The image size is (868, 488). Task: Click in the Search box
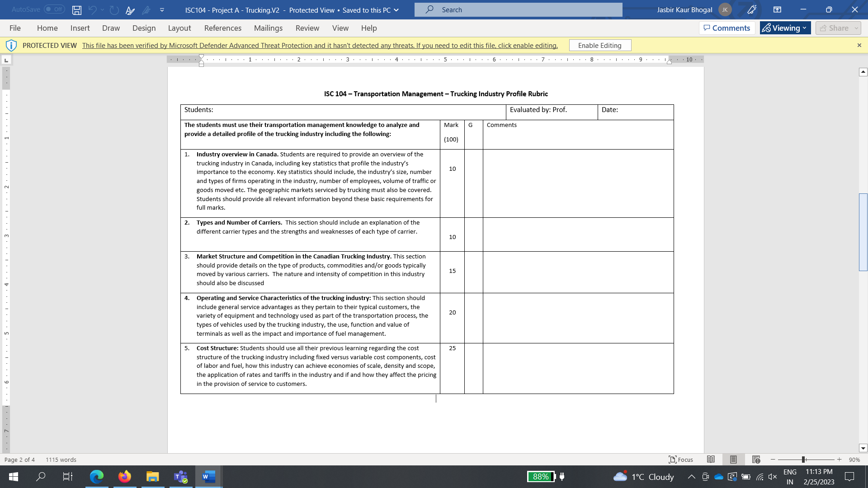[x=518, y=10]
